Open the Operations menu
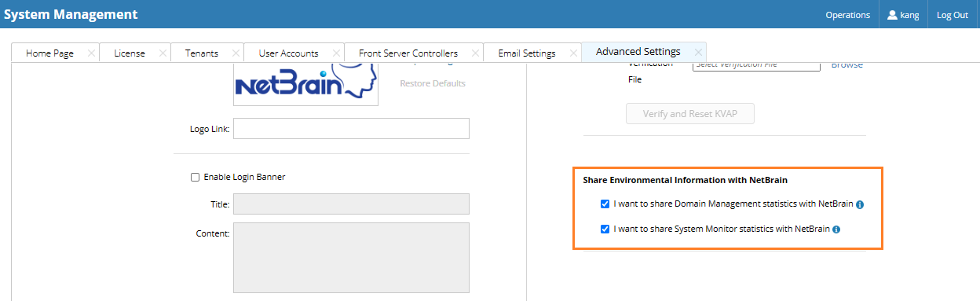980x301 pixels. point(847,15)
